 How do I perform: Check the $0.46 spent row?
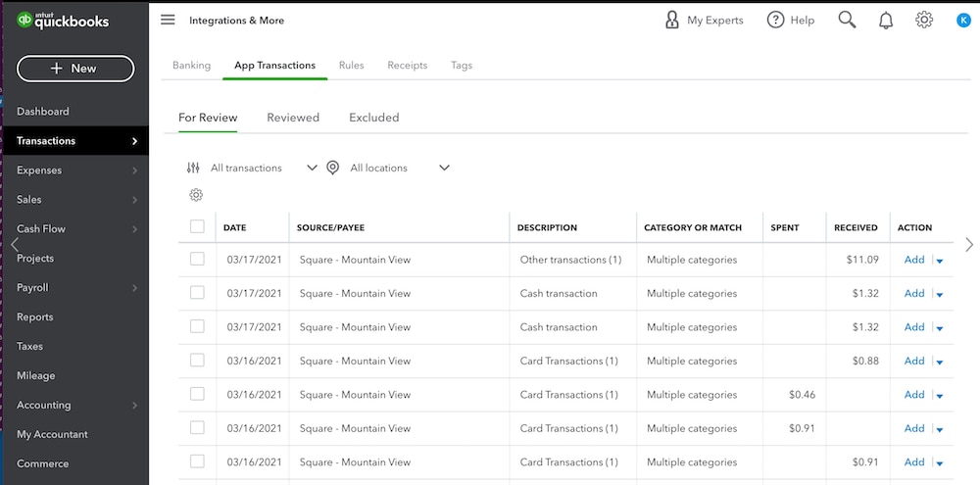click(197, 394)
